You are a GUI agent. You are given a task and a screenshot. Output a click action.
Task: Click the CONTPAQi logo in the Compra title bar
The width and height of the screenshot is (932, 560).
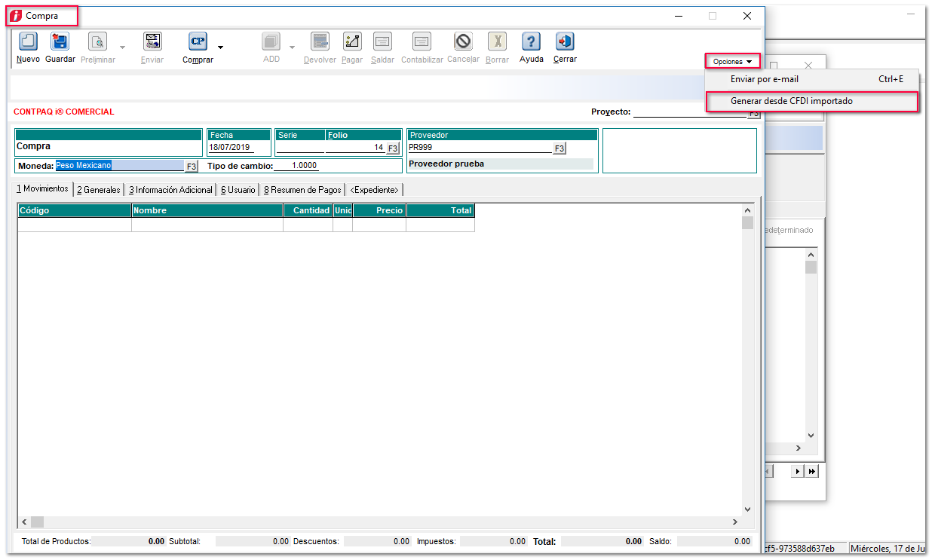16,16
